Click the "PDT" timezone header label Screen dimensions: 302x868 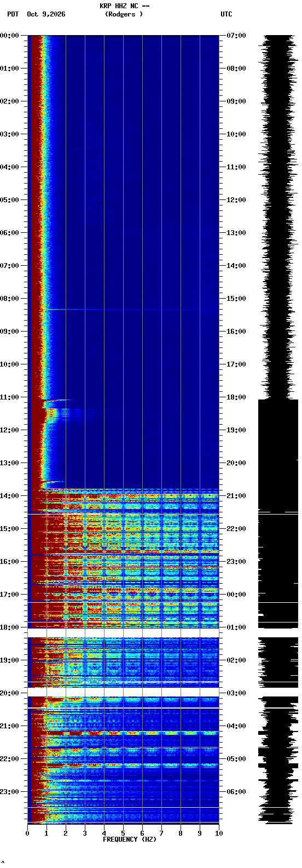coord(13,14)
